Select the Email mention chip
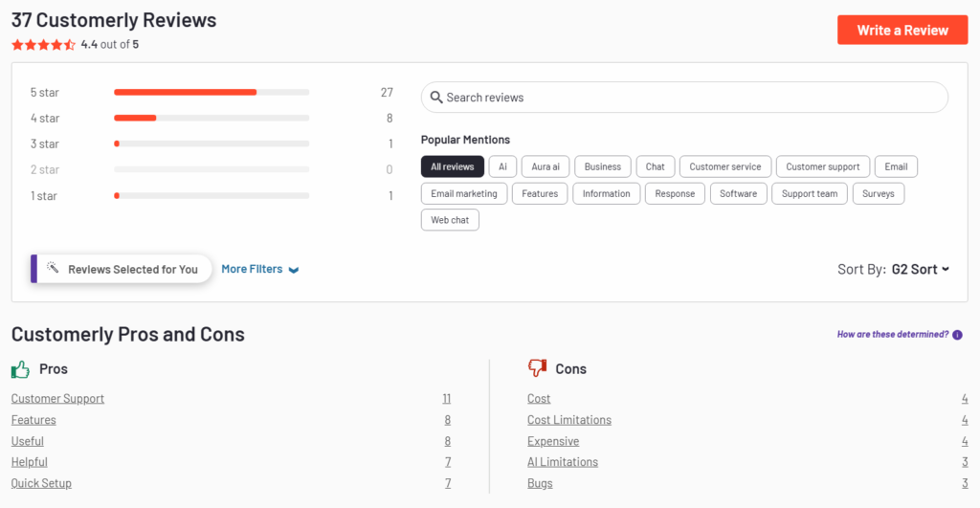Image resolution: width=980 pixels, height=508 pixels. tap(896, 166)
